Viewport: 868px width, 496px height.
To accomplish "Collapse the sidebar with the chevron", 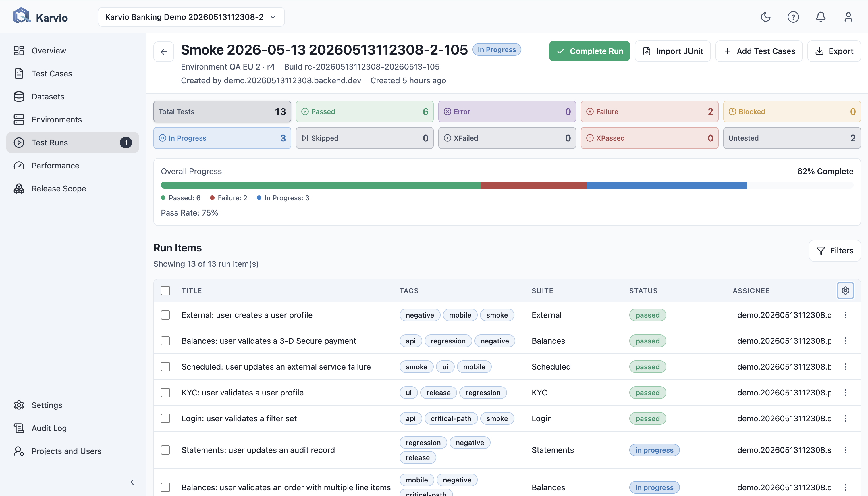I will [132, 482].
